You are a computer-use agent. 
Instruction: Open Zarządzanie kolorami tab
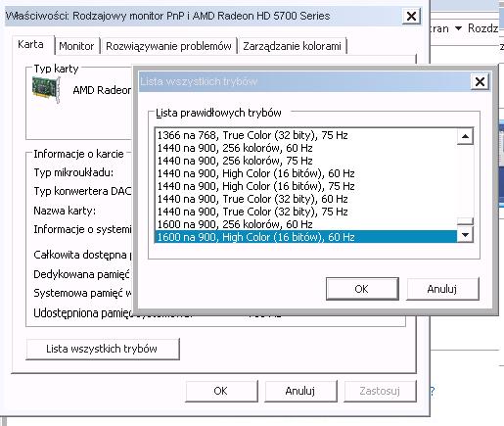click(x=292, y=46)
